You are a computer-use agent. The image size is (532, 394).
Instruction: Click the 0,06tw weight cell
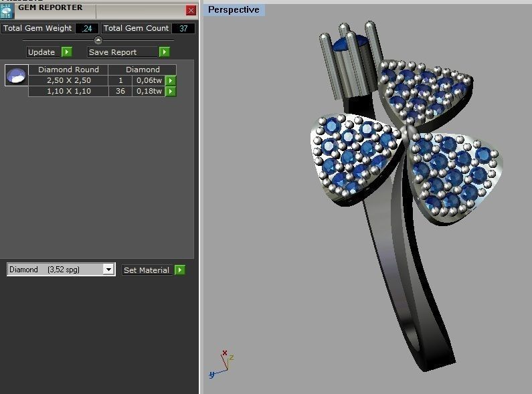coord(149,80)
